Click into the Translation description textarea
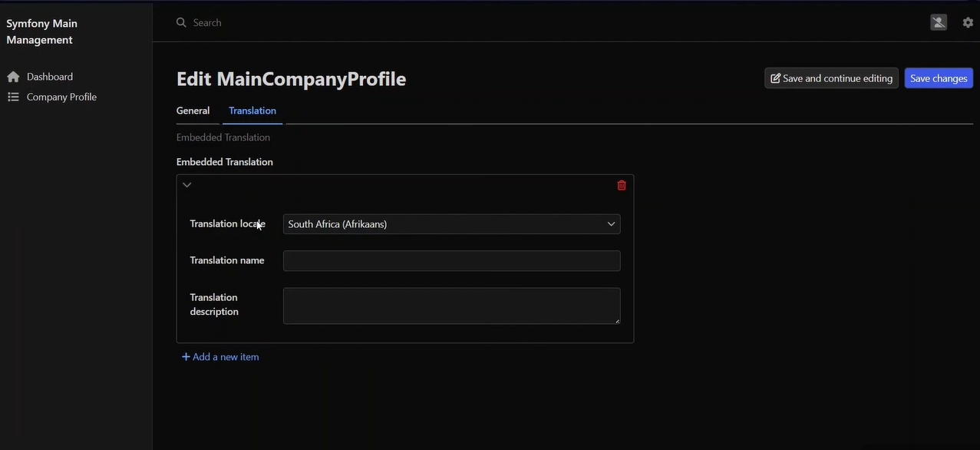Image resolution: width=980 pixels, height=450 pixels. [x=451, y=306]
